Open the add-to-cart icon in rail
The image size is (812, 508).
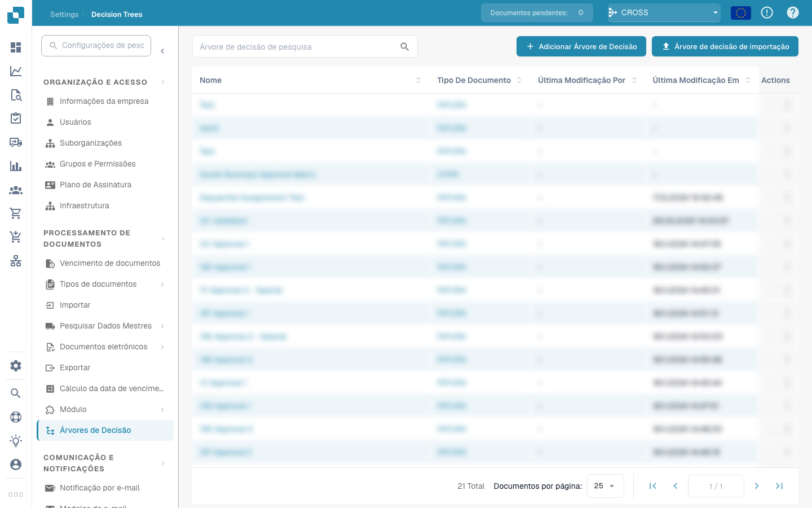pos(16,237)
